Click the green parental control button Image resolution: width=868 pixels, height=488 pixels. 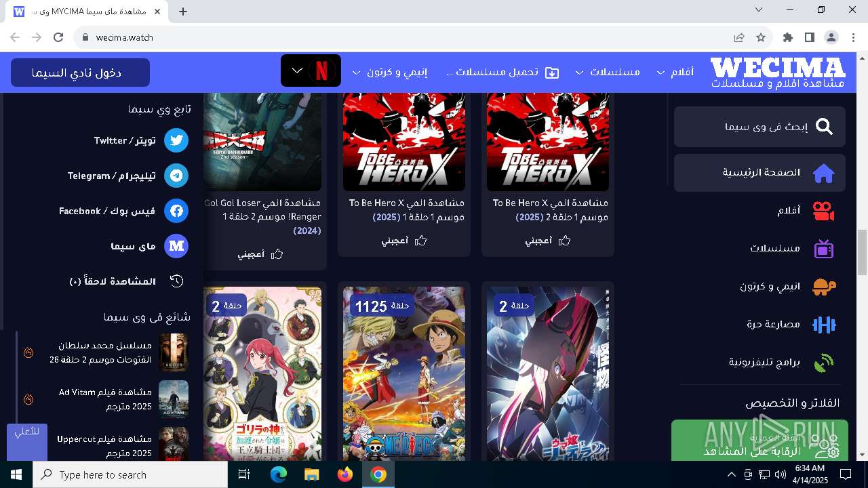pos(758,441)
